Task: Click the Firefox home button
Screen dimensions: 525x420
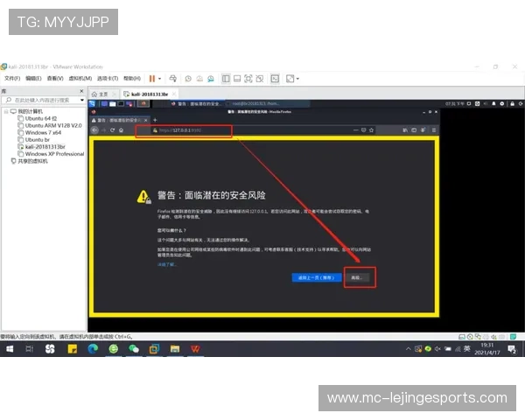Action: 121,130
